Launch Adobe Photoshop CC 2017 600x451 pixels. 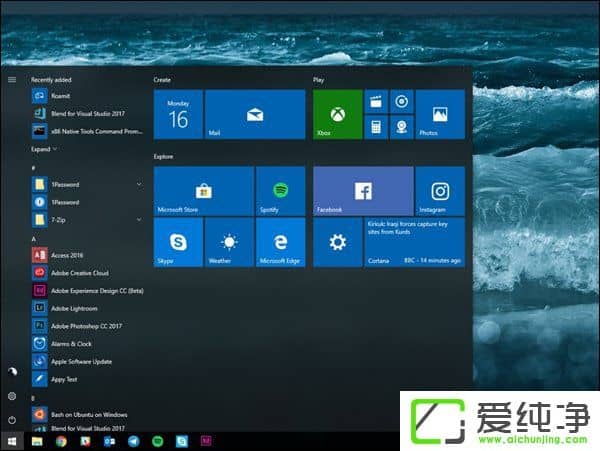point(87,326)
